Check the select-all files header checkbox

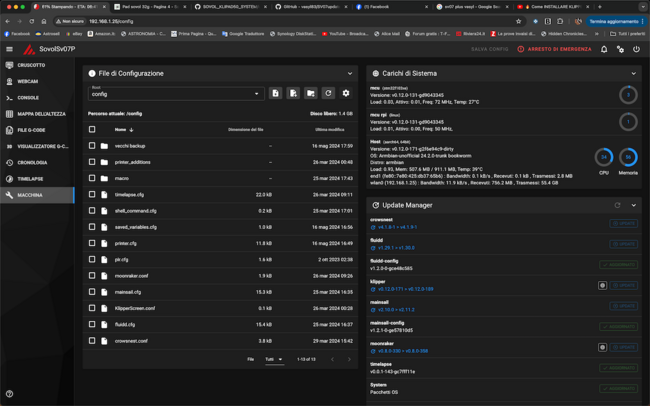pos(92,129)
